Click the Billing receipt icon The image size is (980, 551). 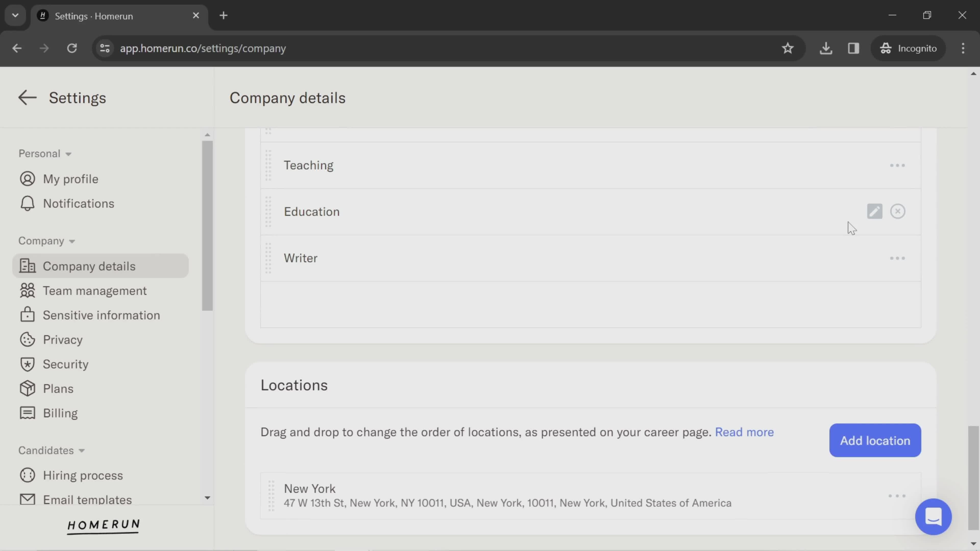pos(27,413)
